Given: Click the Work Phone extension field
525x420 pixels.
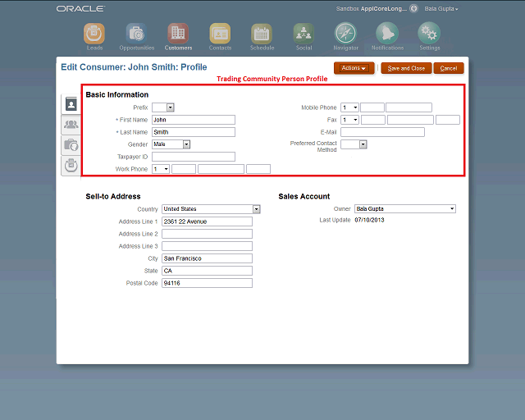Looking at the screenshot, I should pyautogui.click(x=258, y=169).
